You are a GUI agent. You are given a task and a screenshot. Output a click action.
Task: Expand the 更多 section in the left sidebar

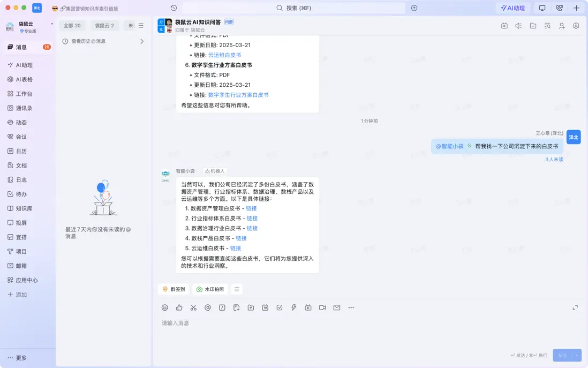[x=18, y=357]
